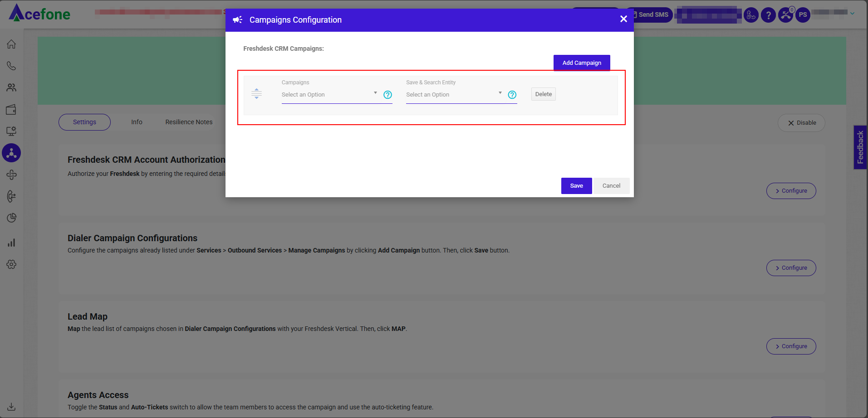Open the integrations sidebar icon

coord(11,153)
